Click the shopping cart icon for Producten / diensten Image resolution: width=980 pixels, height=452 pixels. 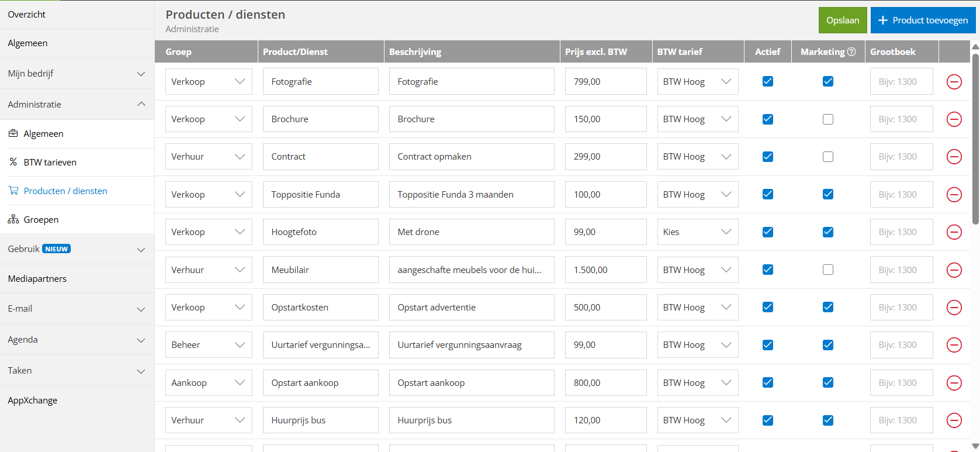[x=13, y=191]
